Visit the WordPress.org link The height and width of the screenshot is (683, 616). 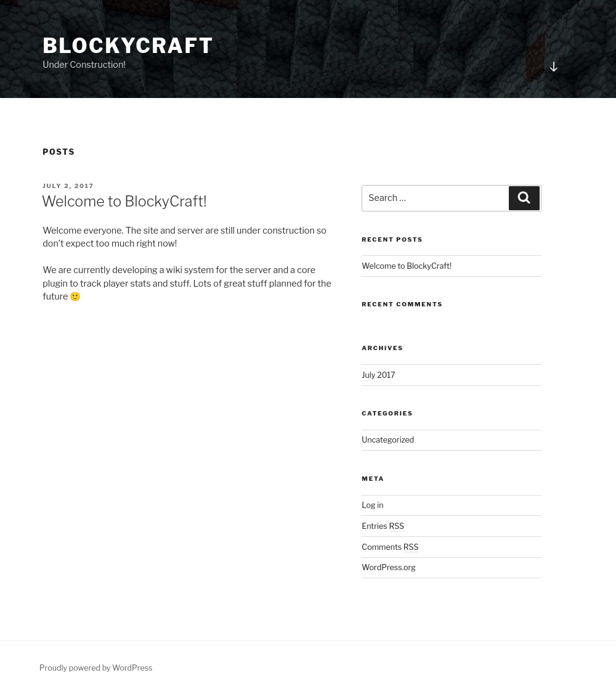pyautogui.click(x=388, y=567)
